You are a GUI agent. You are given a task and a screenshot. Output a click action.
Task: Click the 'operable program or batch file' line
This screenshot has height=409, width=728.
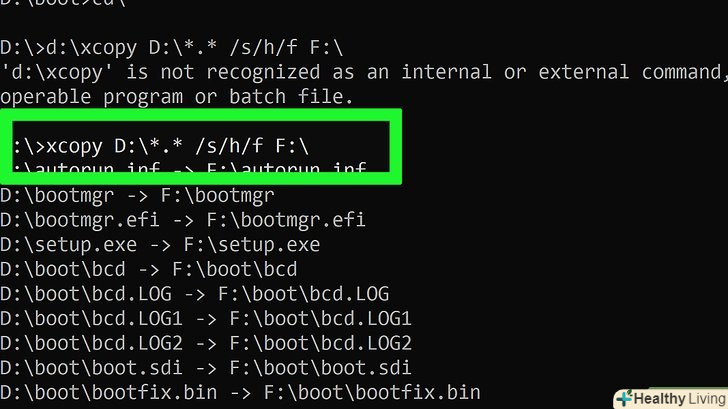pyautogui.click(x=177, y=96)
